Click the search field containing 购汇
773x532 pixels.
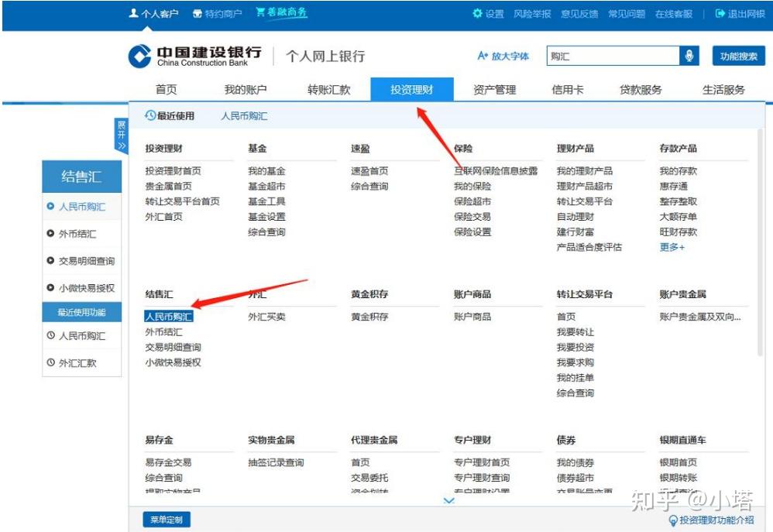pos(613,57)
